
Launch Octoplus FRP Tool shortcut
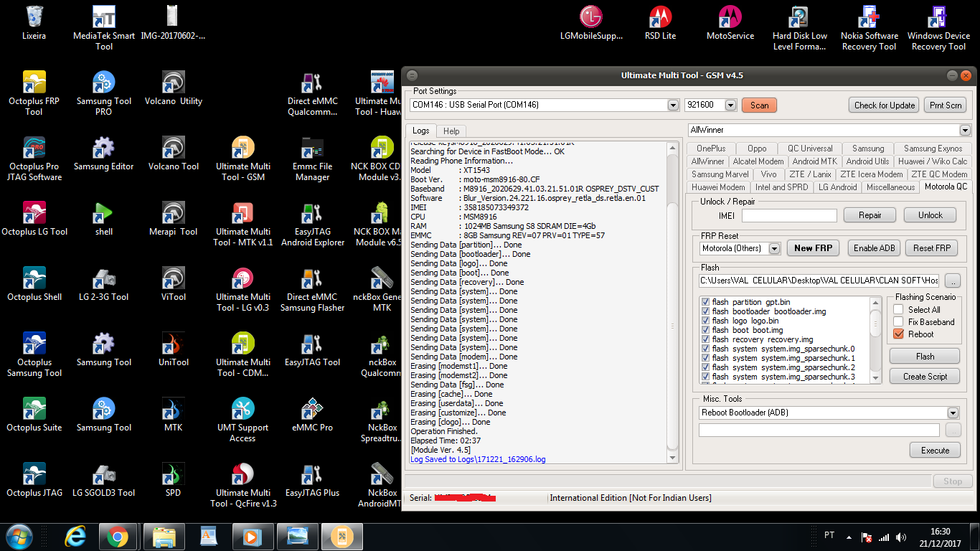(34, 93)
